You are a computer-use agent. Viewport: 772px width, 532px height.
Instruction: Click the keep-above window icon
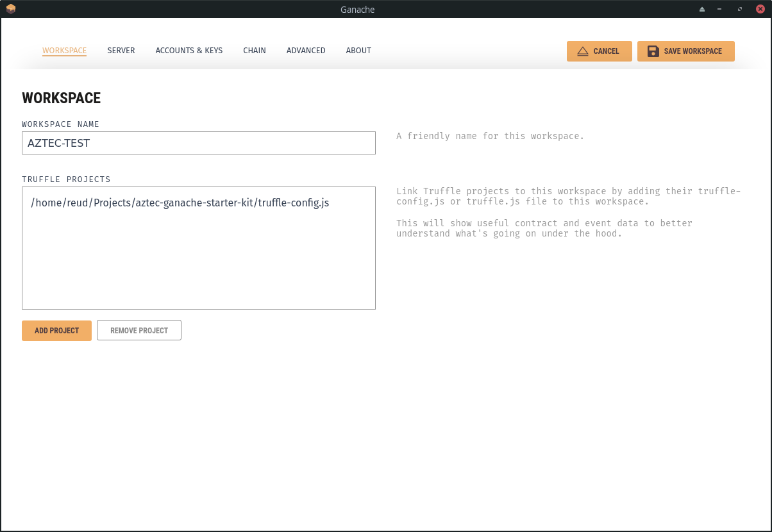click(x=702, y=10)
